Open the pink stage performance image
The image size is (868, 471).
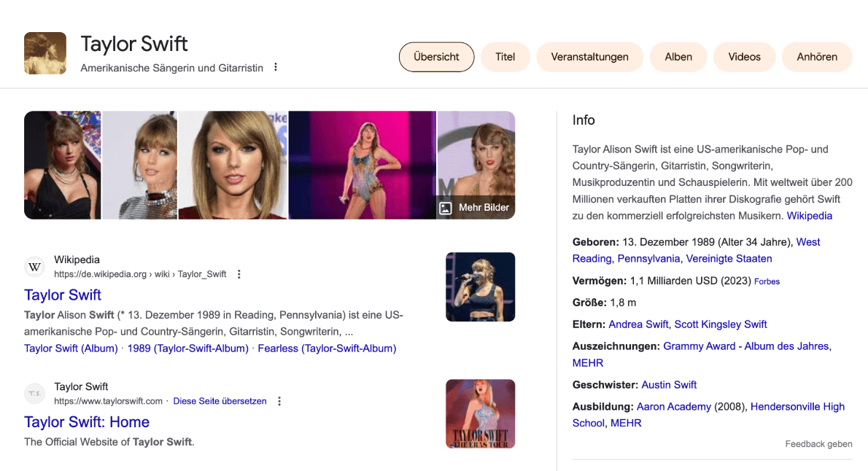(x=362, y=165)
